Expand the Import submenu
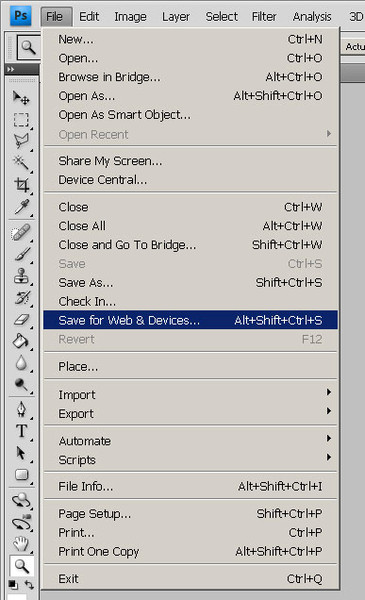 point(191,395)
